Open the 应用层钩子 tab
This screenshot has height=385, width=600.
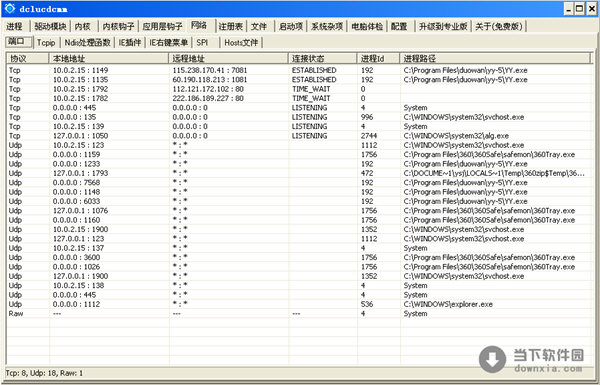pos(162,26)
